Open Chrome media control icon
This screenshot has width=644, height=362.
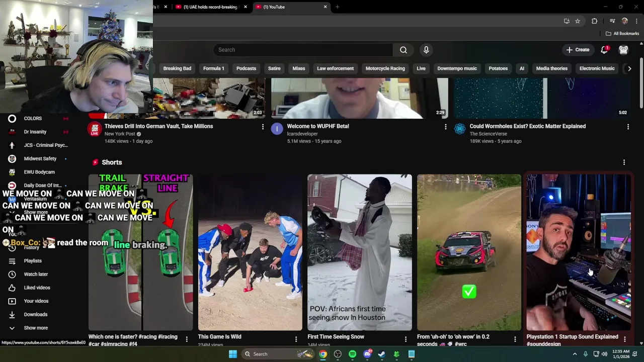coord(612,21)
